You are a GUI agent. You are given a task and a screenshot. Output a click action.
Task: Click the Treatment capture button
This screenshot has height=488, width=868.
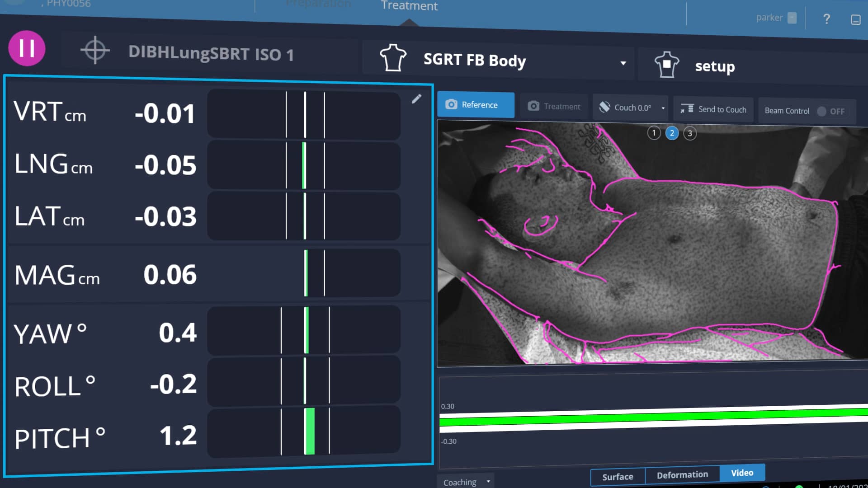(554, 107)
